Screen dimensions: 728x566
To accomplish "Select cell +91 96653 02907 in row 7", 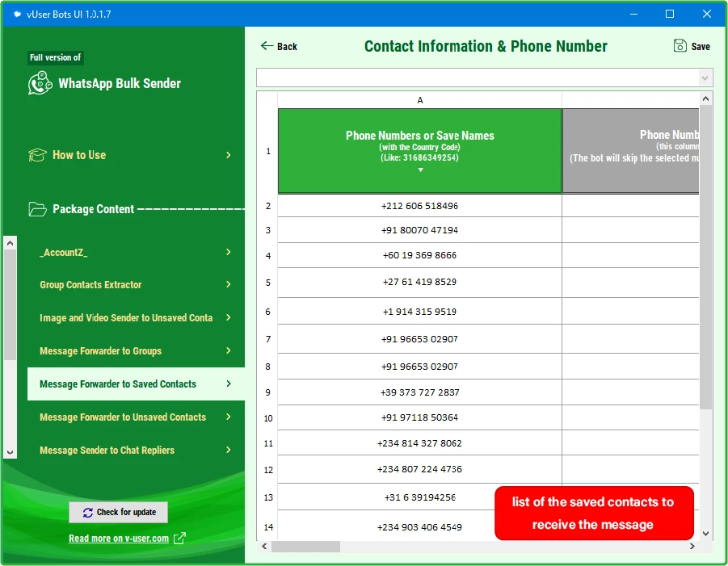I will (x=419, y=339).
